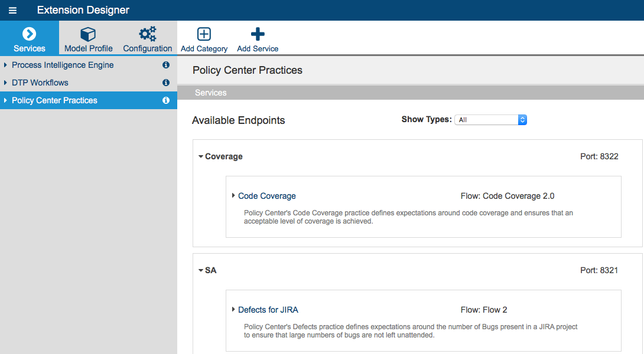Viewport: 644px width, 354px height.
Task: Click the Add Service plus icon
Action: point(258,34)
